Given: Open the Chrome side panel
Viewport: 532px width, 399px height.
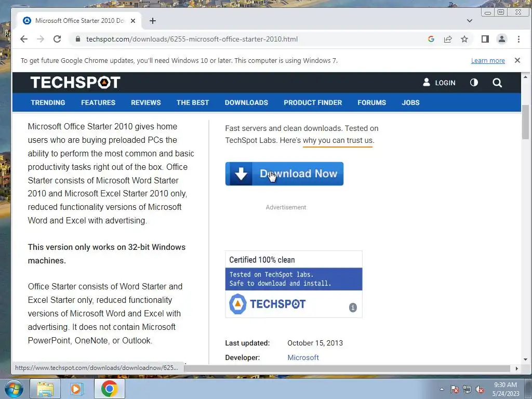Looking at the screenshot, I should (485, 39).
